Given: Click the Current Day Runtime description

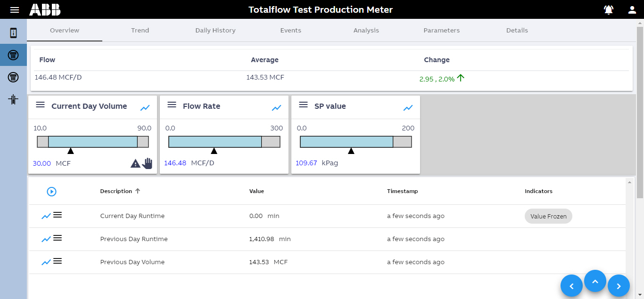Looking at the screenshot, I should click(132, 216).
